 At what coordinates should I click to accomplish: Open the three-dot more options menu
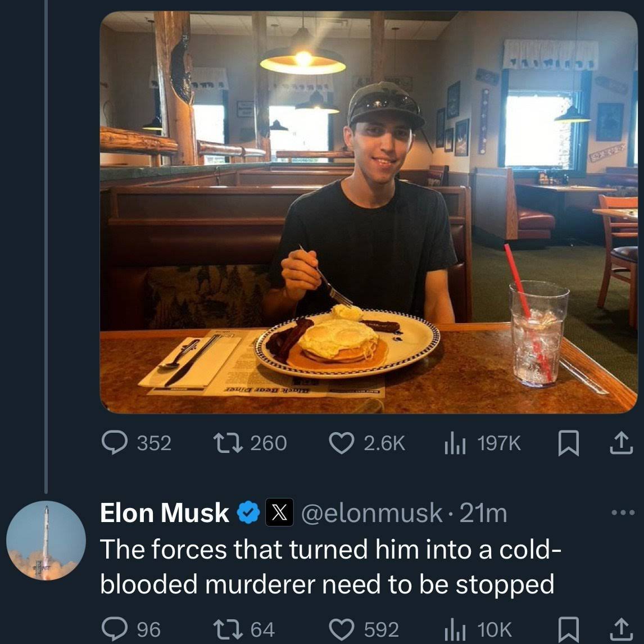point(623,513)
